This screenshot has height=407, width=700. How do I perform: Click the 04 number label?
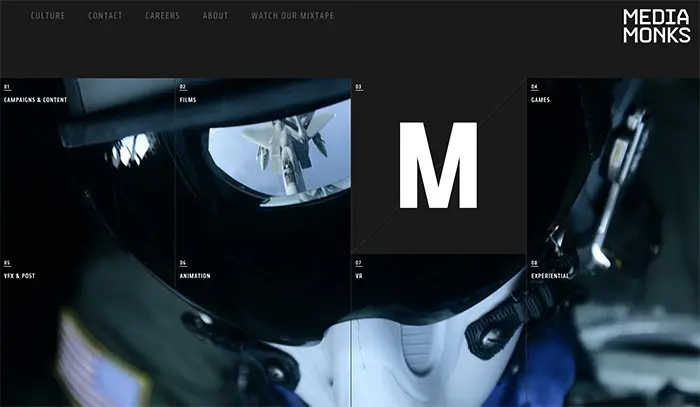point(534,87)
